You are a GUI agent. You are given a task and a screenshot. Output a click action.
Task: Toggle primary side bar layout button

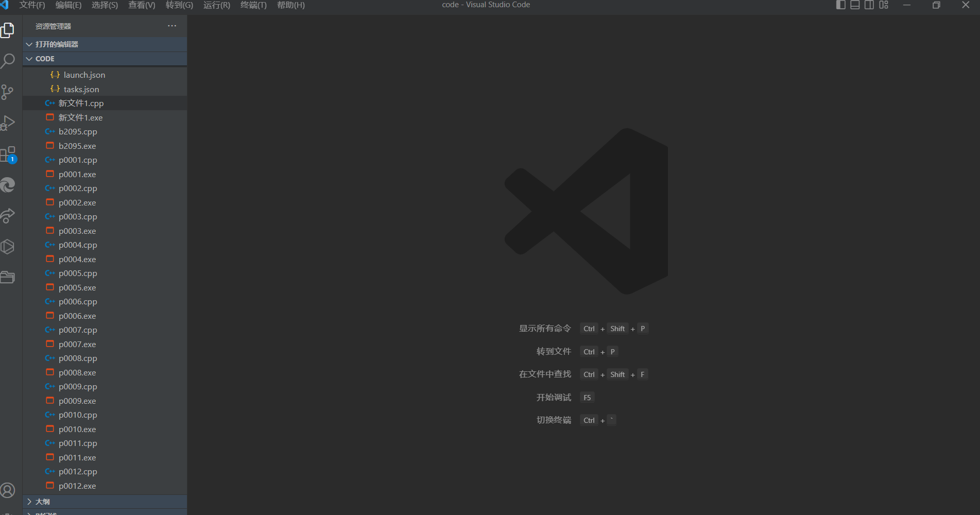840,5
